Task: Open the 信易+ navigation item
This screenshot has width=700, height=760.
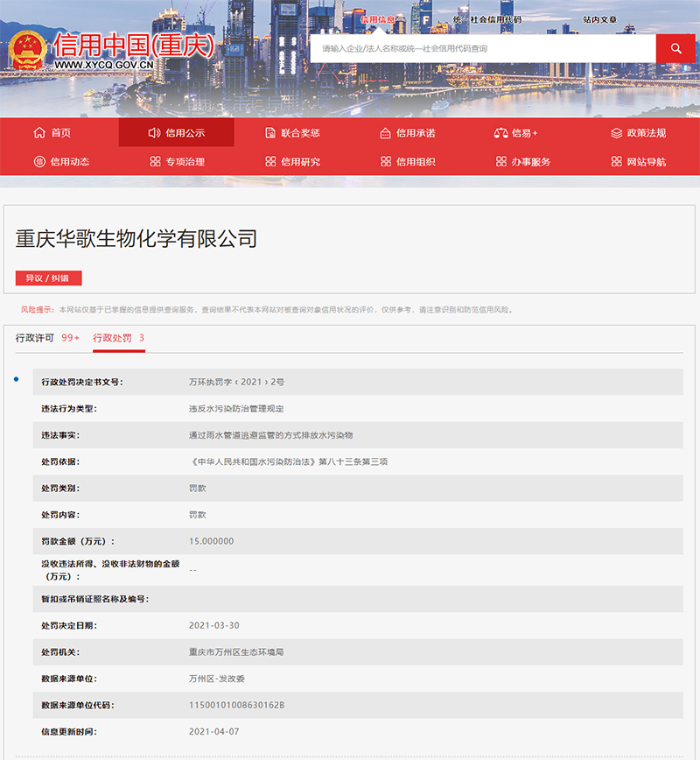Action: [525, 133]
